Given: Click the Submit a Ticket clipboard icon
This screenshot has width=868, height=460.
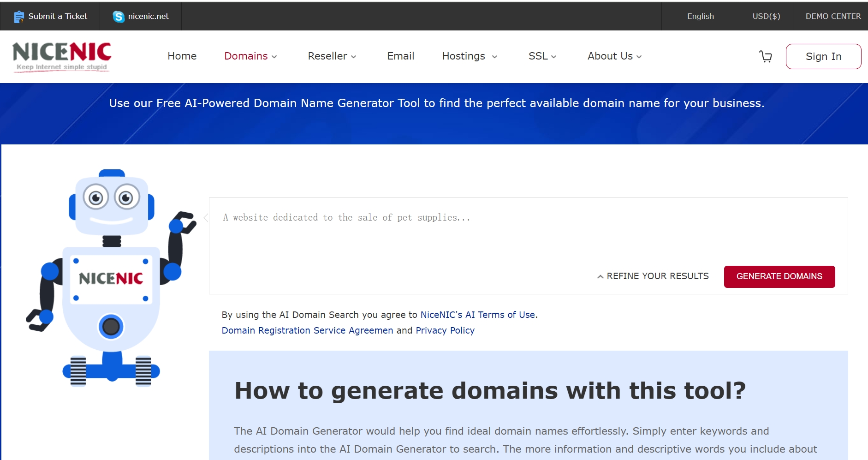Looking at the screenshot, I should pos(19,16).
